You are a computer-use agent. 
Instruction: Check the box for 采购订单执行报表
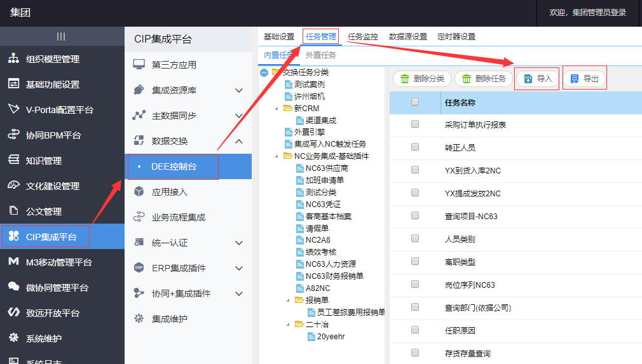point(415,123)
